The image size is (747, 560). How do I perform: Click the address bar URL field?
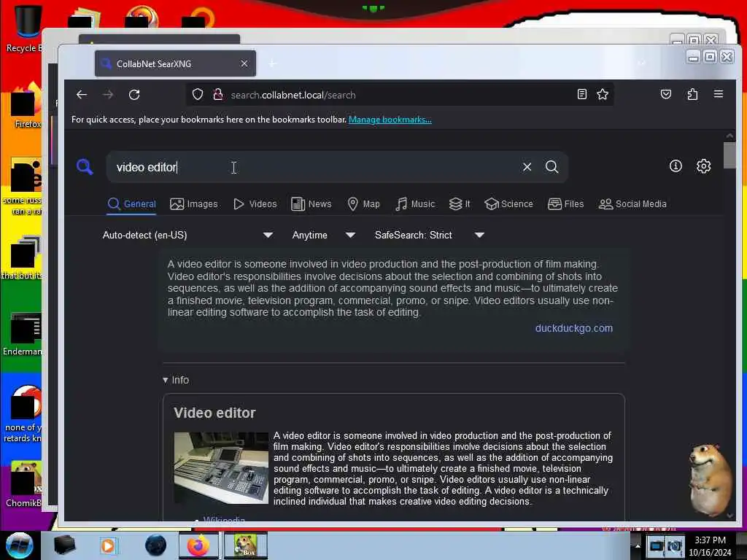click(x=400, y=95)
